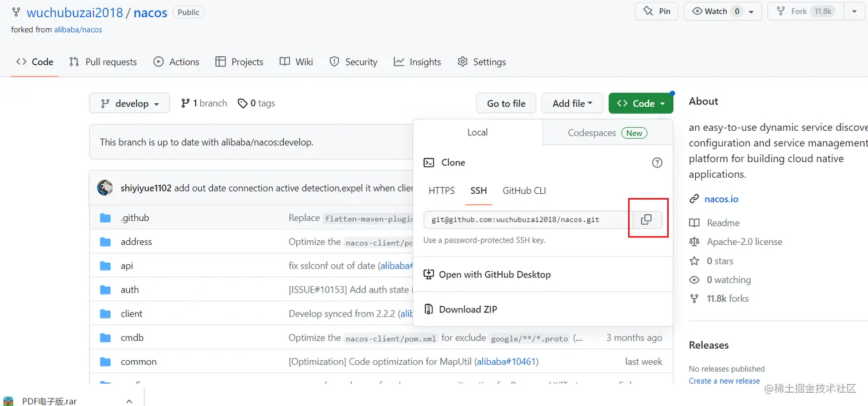Open wuchubuzai2018 owner profile link
The width and height of the screenshot is (868, 406).
75,12
